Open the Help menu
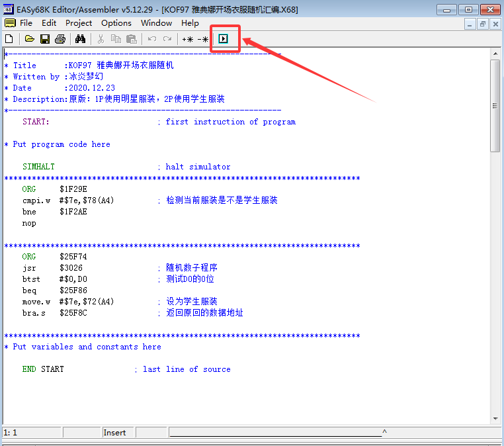 pos(190,23)
